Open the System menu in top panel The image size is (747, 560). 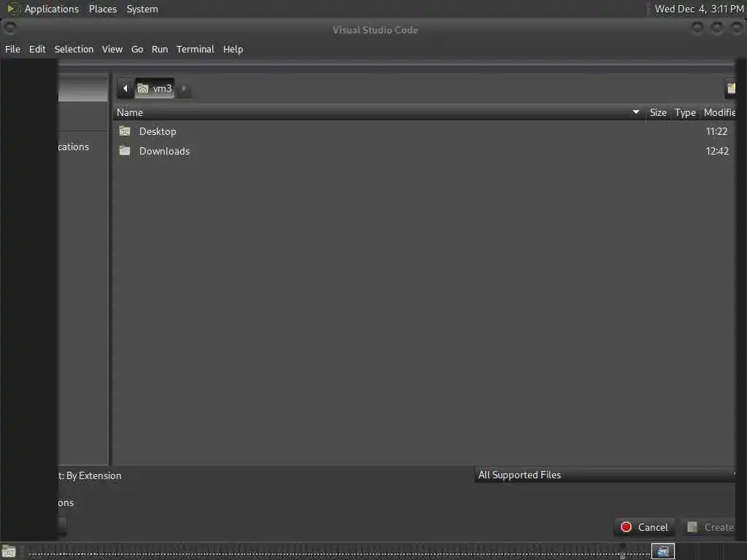pyautogui.click(x=142, y=9)
